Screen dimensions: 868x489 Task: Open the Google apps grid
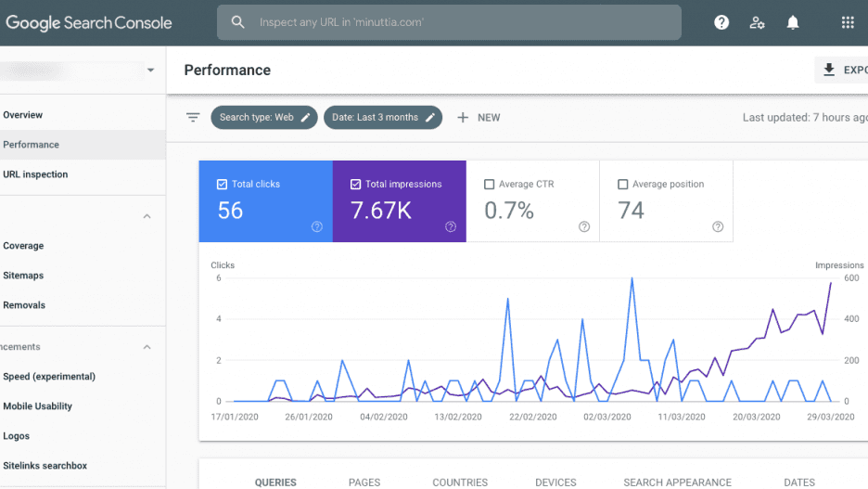coord(848,22)
